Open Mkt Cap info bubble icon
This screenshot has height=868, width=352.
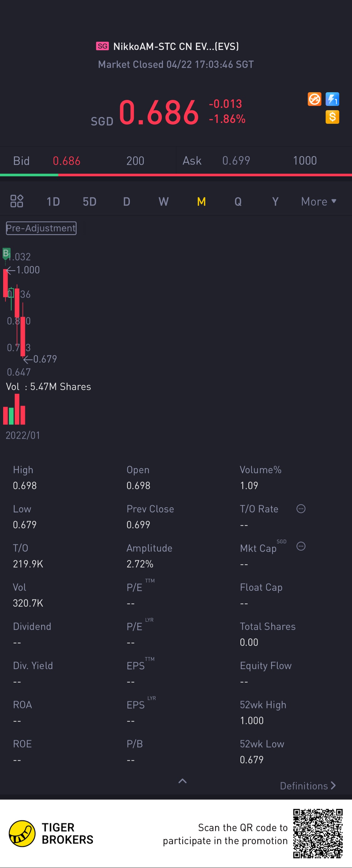click(x=301, y=546)
